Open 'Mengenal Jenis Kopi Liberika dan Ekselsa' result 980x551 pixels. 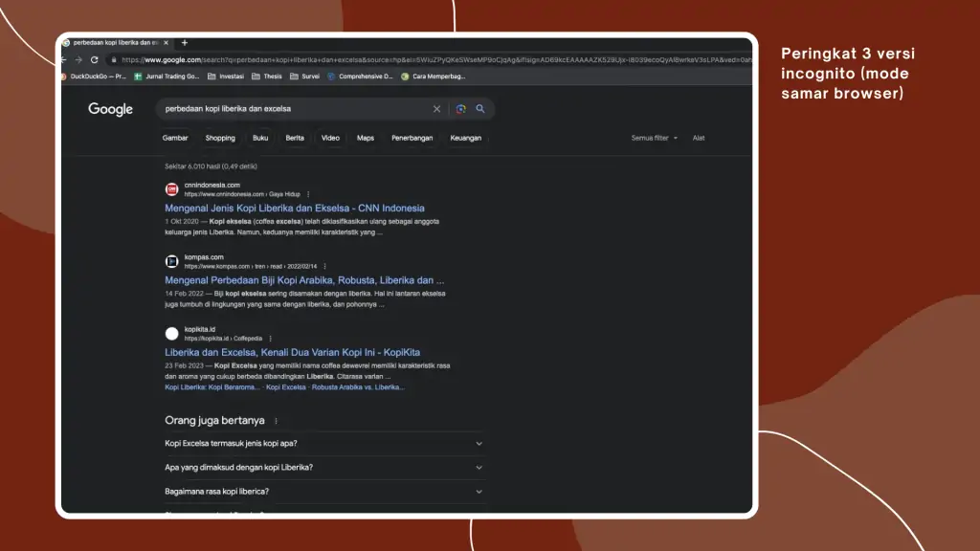(x=295, y=208)
